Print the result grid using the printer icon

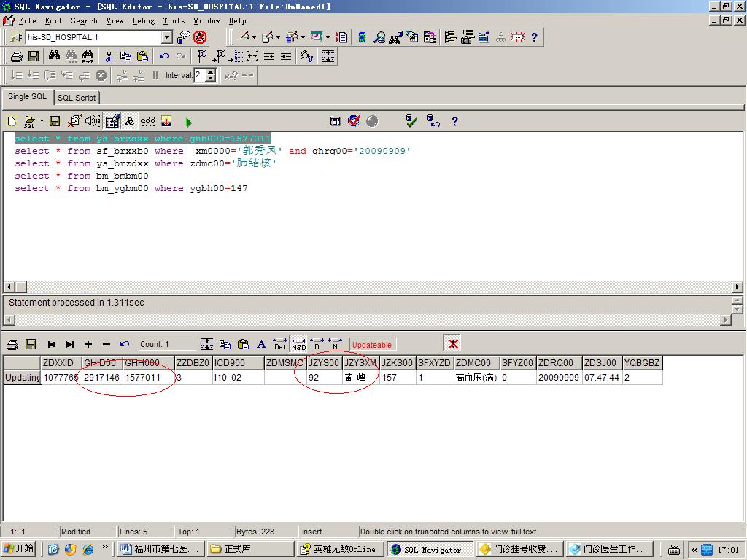[x=12, y=344]
